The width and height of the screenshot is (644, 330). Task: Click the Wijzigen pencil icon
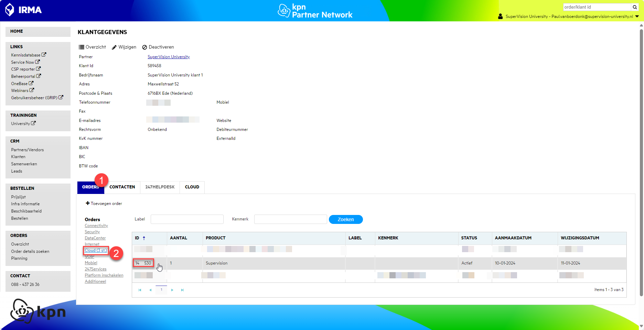point(114,47)
